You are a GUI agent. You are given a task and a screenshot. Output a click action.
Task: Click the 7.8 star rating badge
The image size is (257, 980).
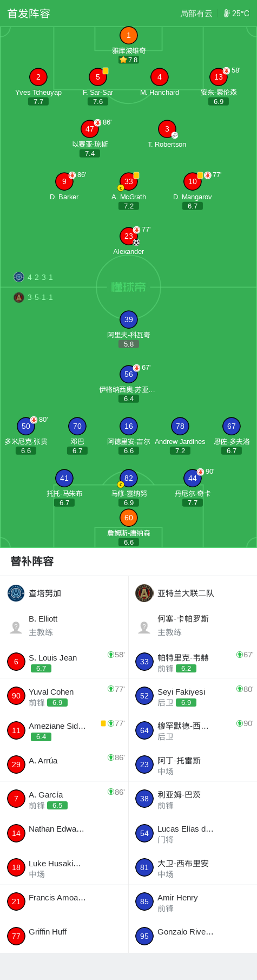tap(129, 60)
